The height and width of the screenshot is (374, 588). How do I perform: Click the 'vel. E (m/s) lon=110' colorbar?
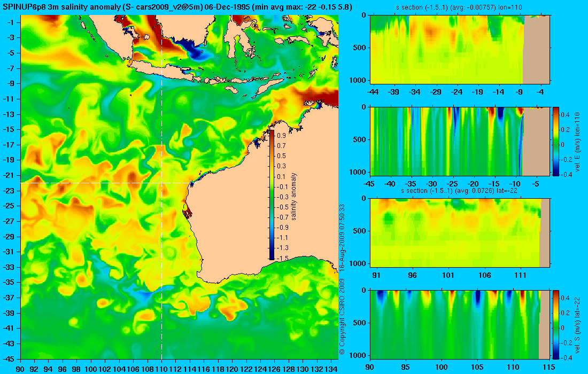[x=555, y=141]
